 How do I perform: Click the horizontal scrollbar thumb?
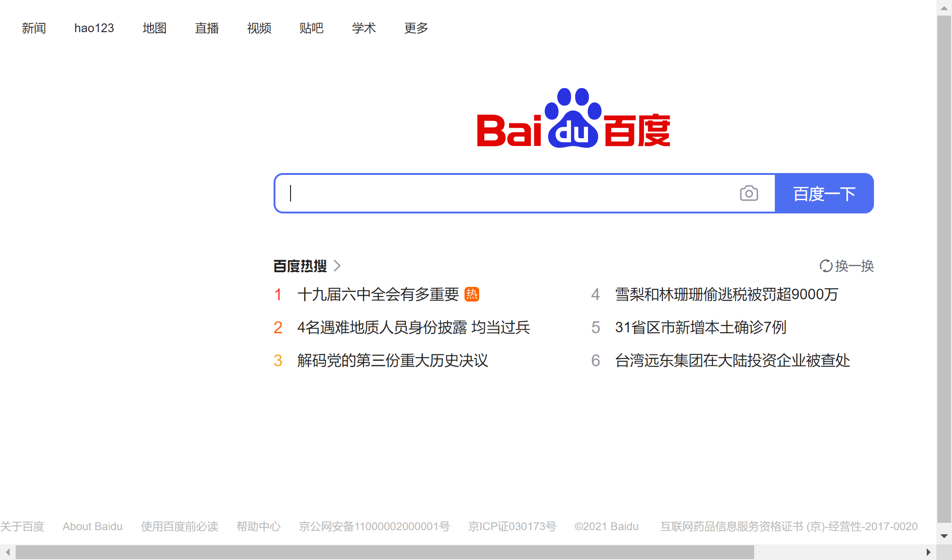385,552
